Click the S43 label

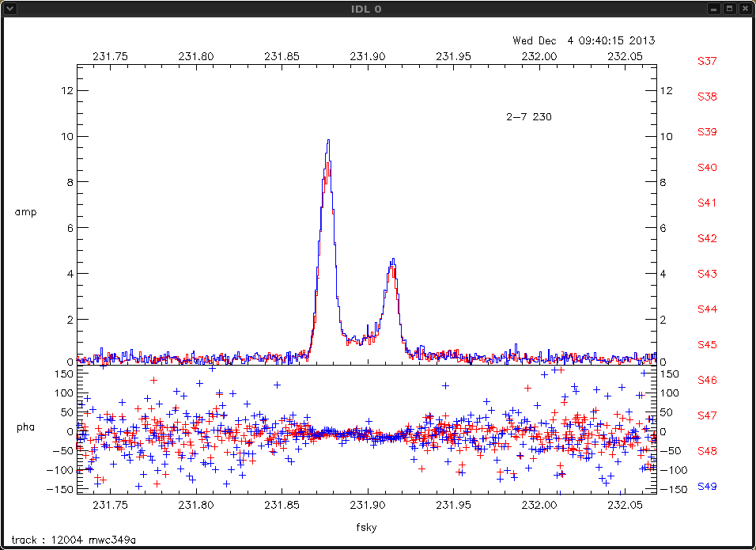[x=706, y=274]
